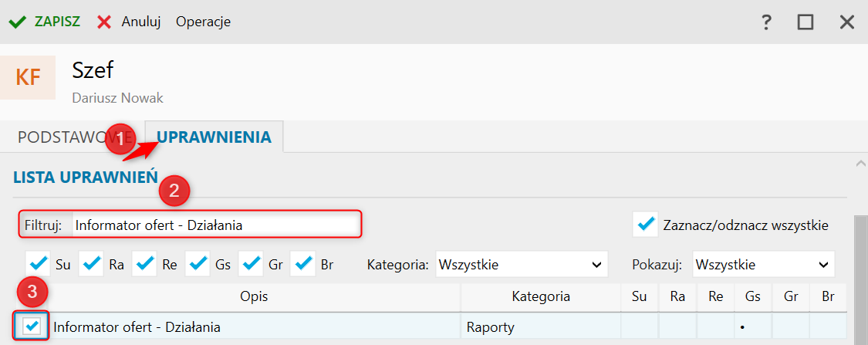868x345 pixels.
Task: Toggle the Br filter checkbox
Action: pos(303,264)
